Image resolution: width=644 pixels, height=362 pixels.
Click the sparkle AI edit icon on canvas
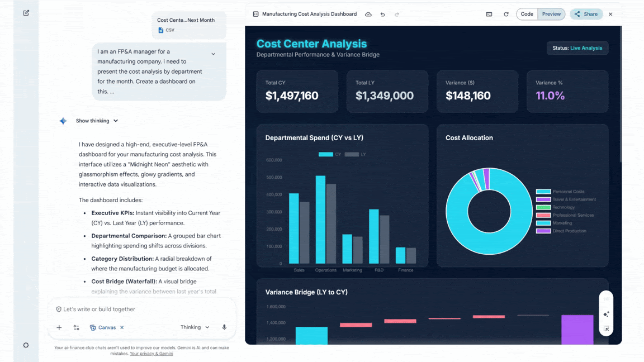(606, 315)
